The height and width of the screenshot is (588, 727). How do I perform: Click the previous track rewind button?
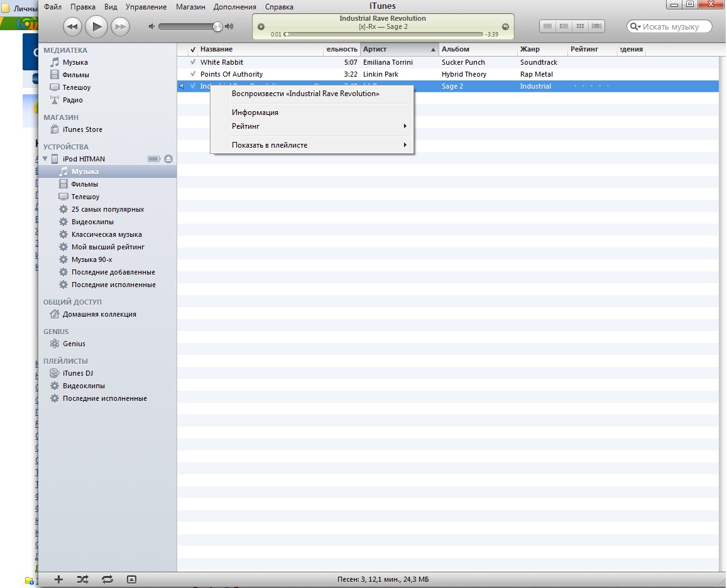coord(72,26)
